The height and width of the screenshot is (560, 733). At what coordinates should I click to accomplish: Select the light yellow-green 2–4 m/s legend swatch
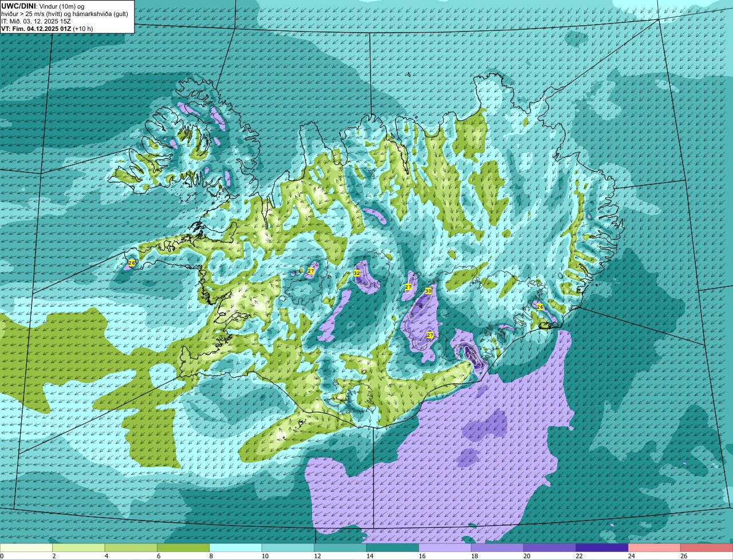coord(79,547)
